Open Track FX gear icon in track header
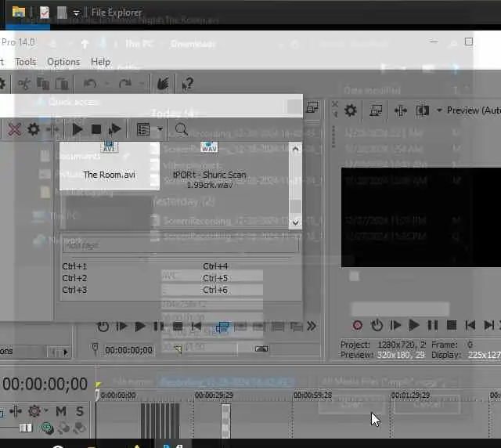The height and width of the screenshot is (448, 501). 34,411
